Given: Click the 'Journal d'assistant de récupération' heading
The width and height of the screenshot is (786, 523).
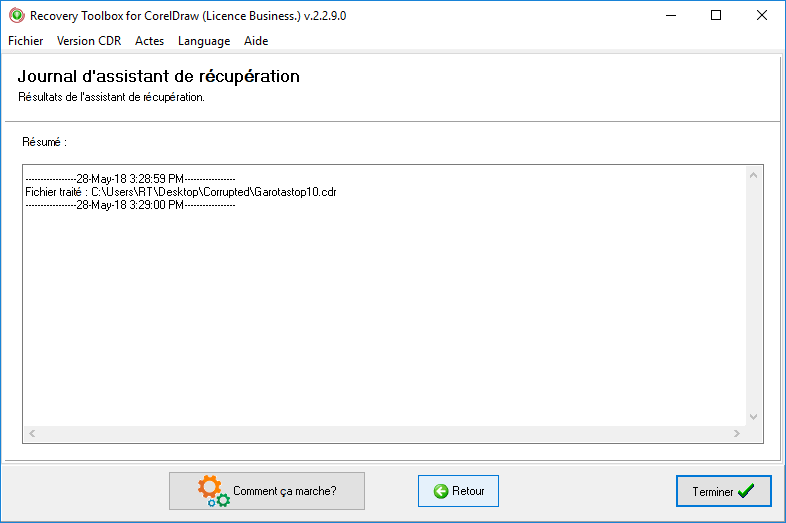Looking at the screenshot, I should [158, 76].
